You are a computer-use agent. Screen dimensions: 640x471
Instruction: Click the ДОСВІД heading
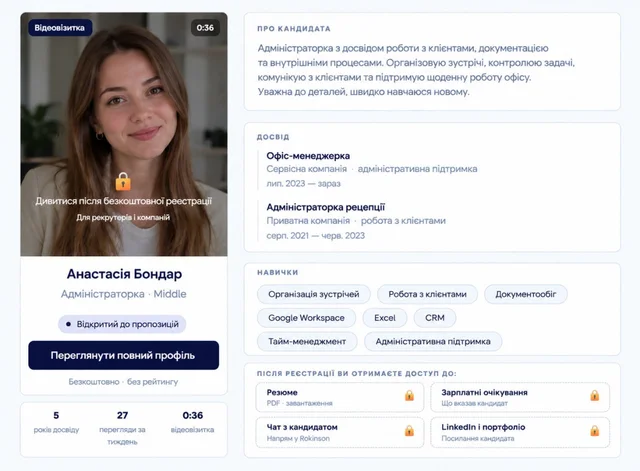273,137
